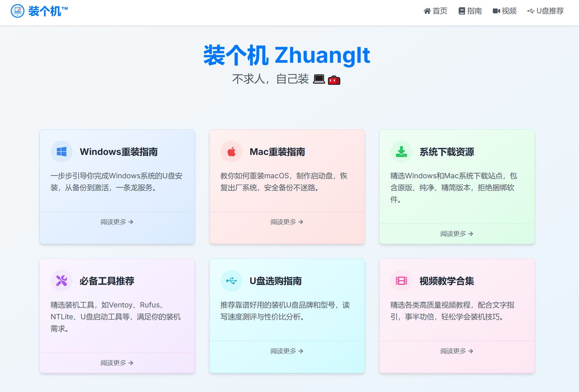Click 阅读更多 under 视频教学合集
This screenshot has height=392, width=579.
(x=457, y=351)
